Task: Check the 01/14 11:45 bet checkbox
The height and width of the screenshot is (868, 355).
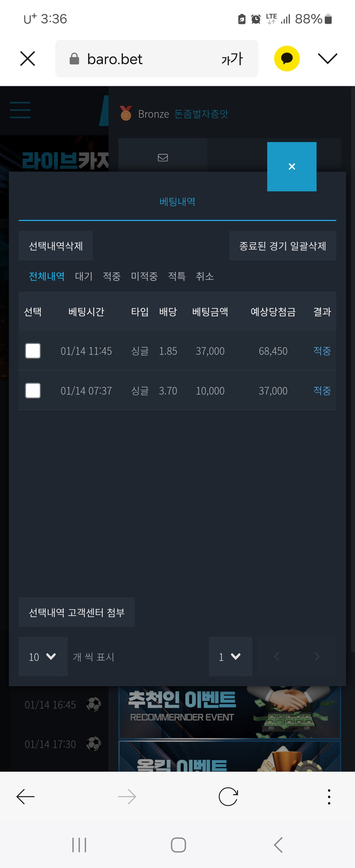Action: (33, 351)
